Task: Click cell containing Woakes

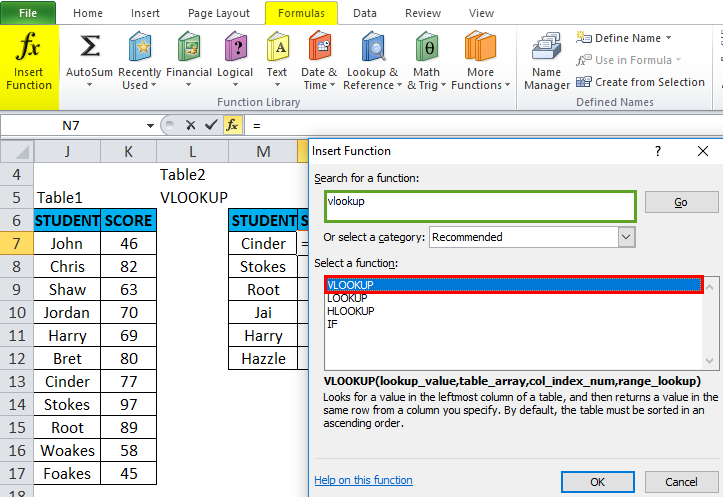Action: point(67,450)
